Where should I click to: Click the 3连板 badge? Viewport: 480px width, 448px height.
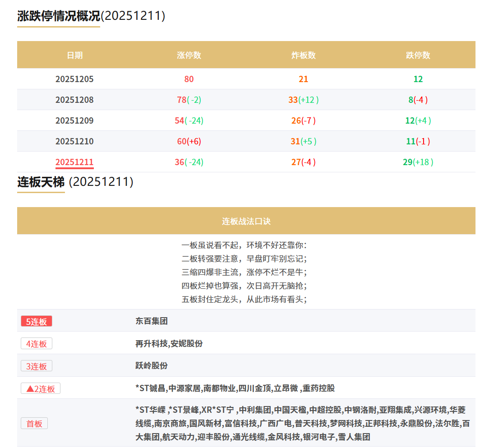(36, 366)
